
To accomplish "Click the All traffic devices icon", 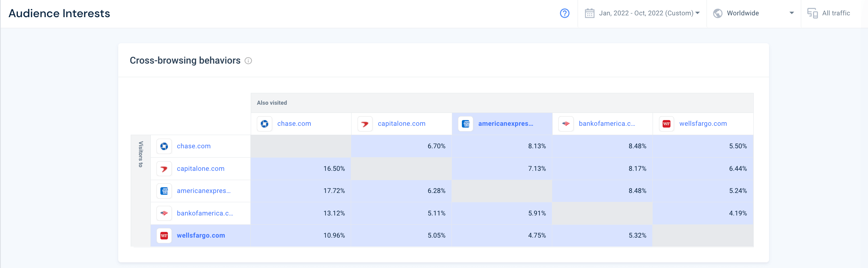I will (x=812, y=13).
